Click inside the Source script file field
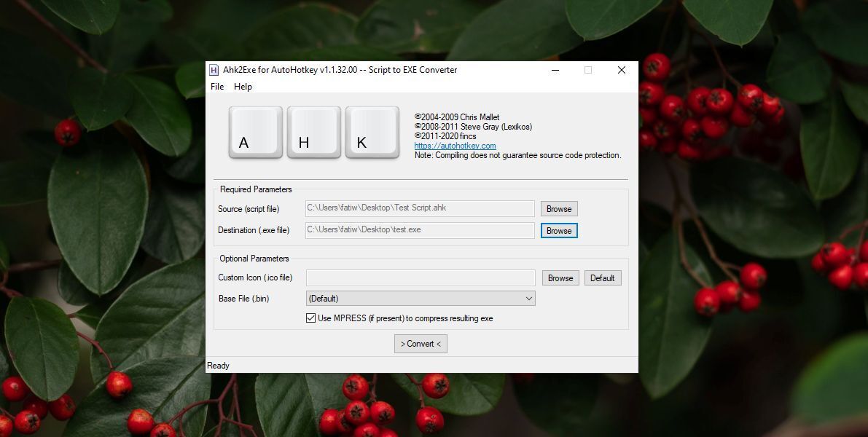 coord(421,208)
